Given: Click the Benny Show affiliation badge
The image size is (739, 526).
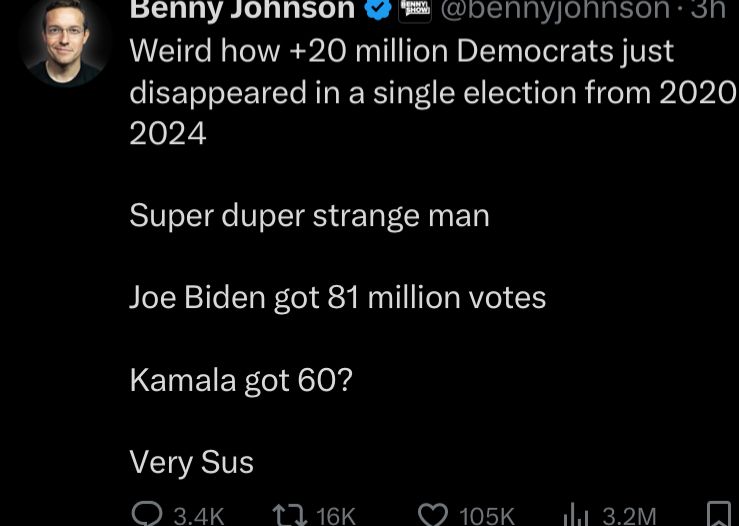Looking at the screenshot, I should pos(415,11).
